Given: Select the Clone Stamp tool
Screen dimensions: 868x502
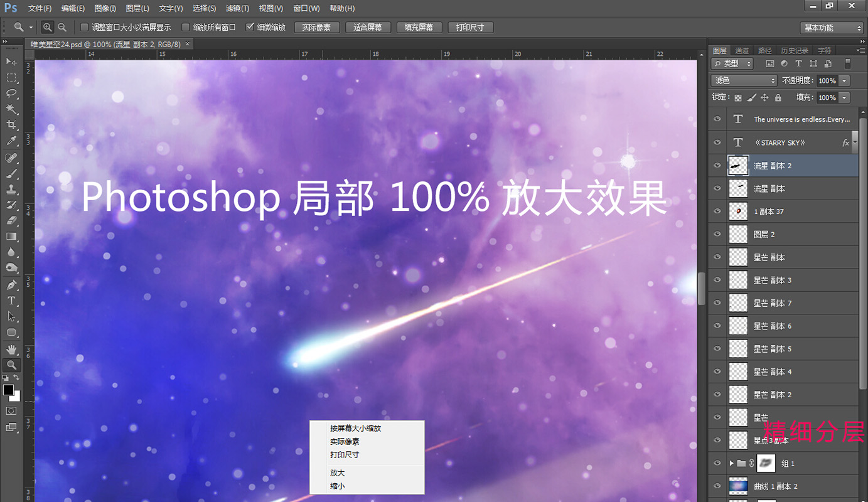Looking at the screenshot, I should coord(11,190).
